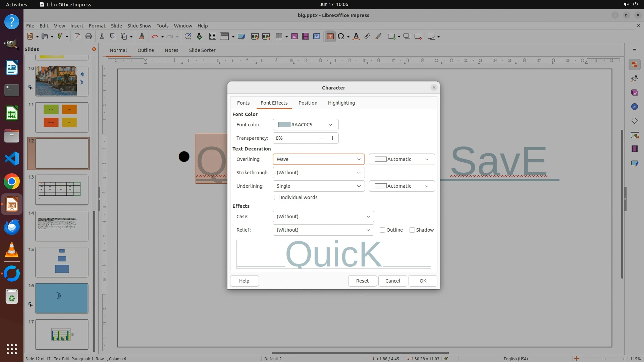The width and height of the screenshot is (644, 362).
Task: Enable the Shadow checkbox
Action: coord(412,230)
